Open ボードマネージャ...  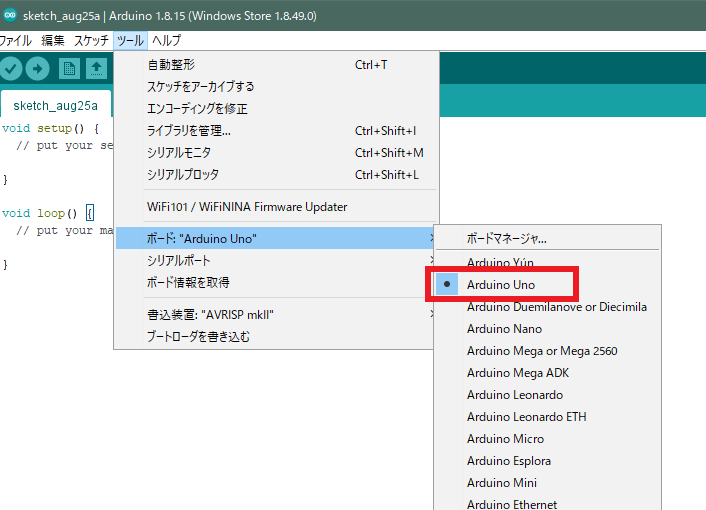point(548,238)
